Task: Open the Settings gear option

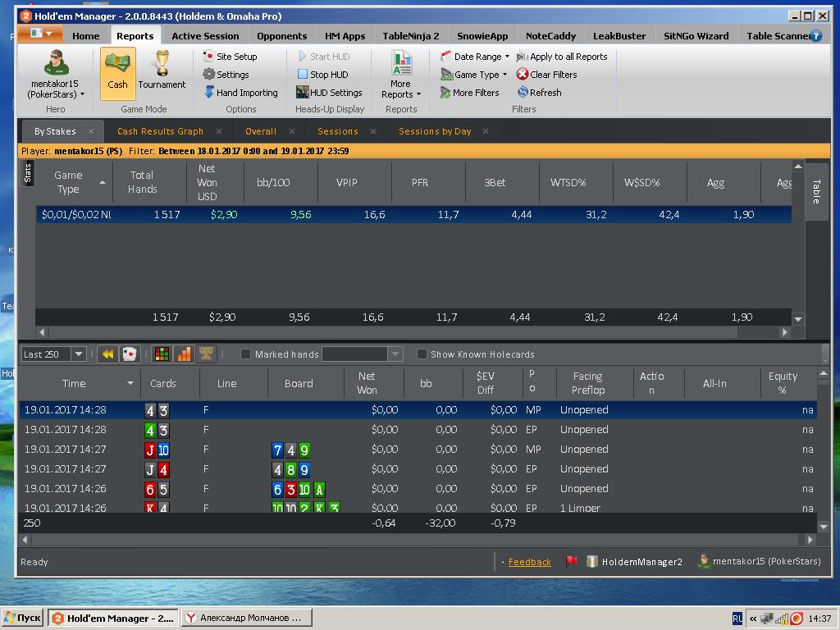Action: (x=226, y=75)
